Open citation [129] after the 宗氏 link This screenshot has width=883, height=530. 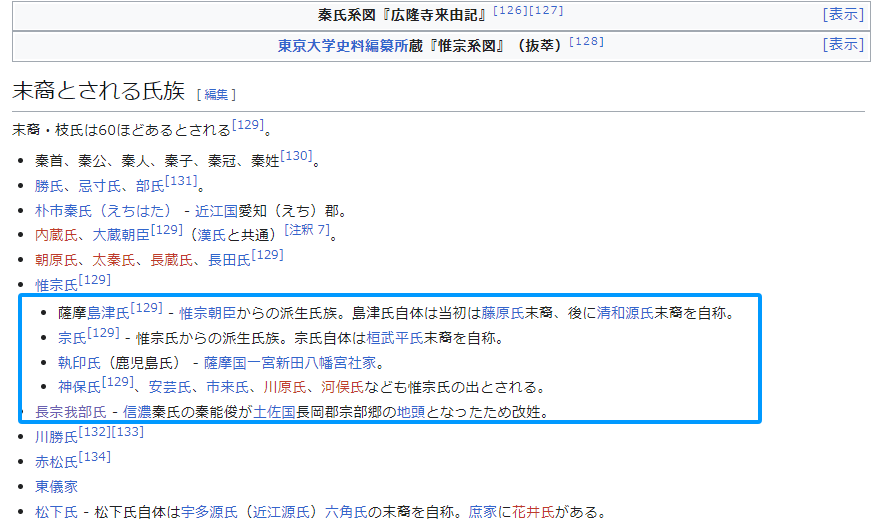click(x=104, y=333)
